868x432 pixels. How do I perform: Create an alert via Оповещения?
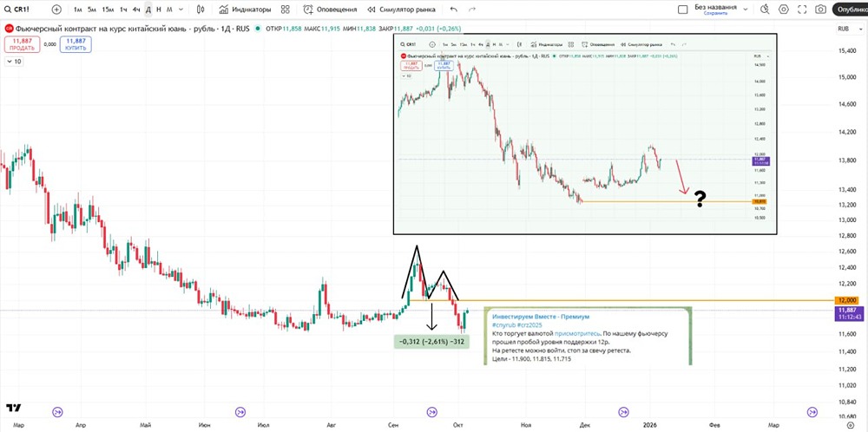coord(330,10)
